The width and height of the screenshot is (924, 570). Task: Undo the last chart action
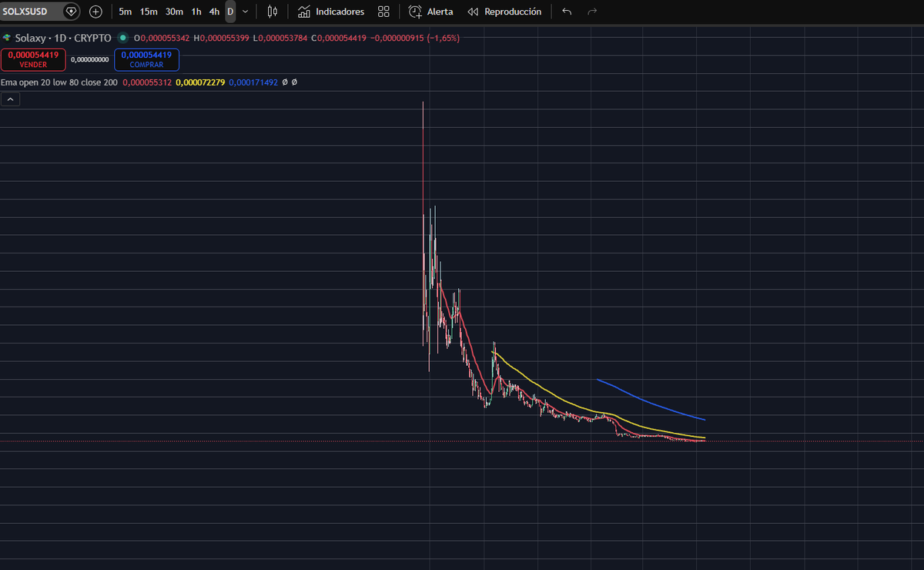567,12
